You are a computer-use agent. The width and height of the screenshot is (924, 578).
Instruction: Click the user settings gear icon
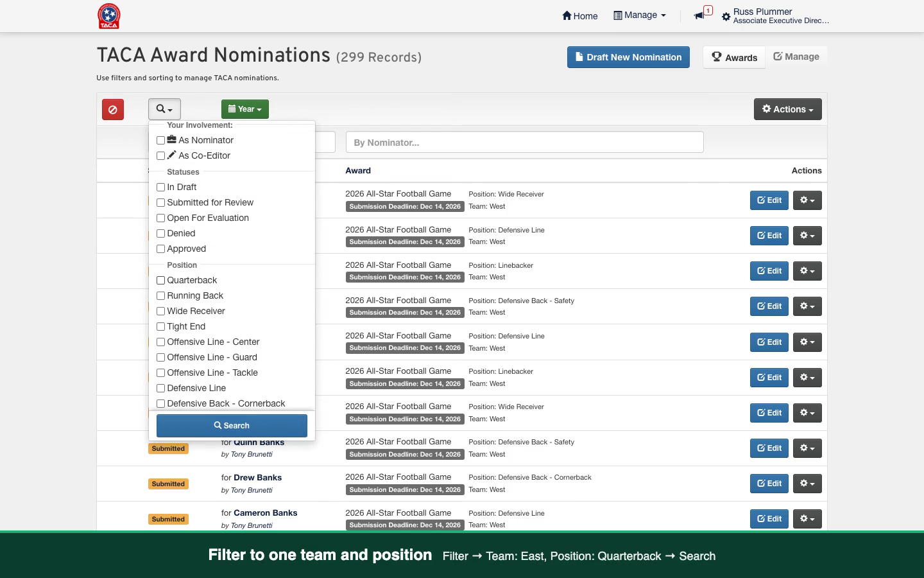[726, 17]
